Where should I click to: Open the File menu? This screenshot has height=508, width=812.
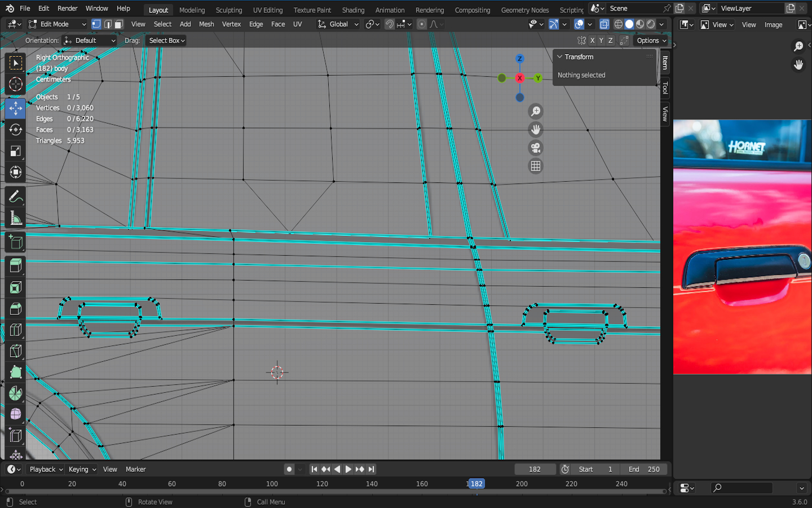pos(25,8)
